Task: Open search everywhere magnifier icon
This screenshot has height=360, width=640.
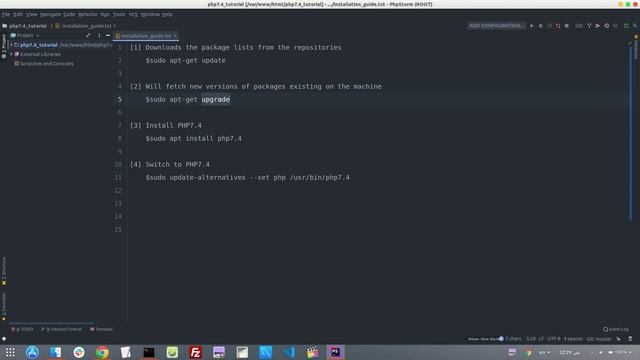Action: click(x=635, y=26)
